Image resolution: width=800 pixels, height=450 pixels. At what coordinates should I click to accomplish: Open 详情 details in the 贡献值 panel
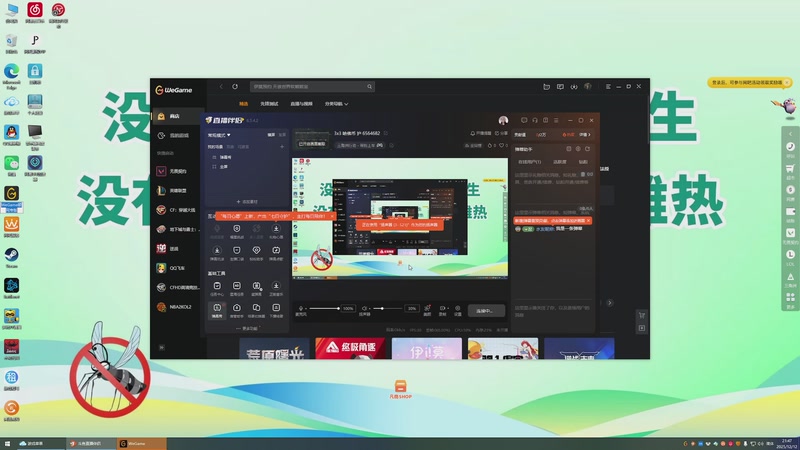coord(585,135)
